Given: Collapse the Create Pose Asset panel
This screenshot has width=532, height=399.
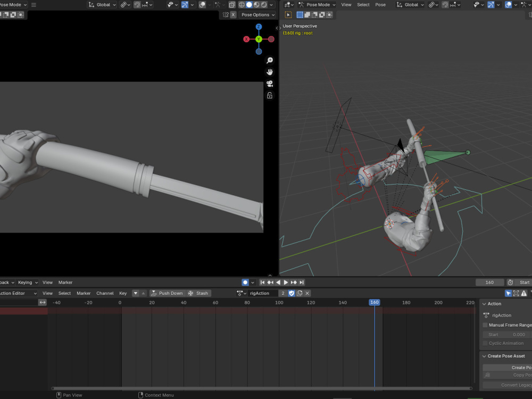Looking at the screenshot, I should tap(484, 356).
